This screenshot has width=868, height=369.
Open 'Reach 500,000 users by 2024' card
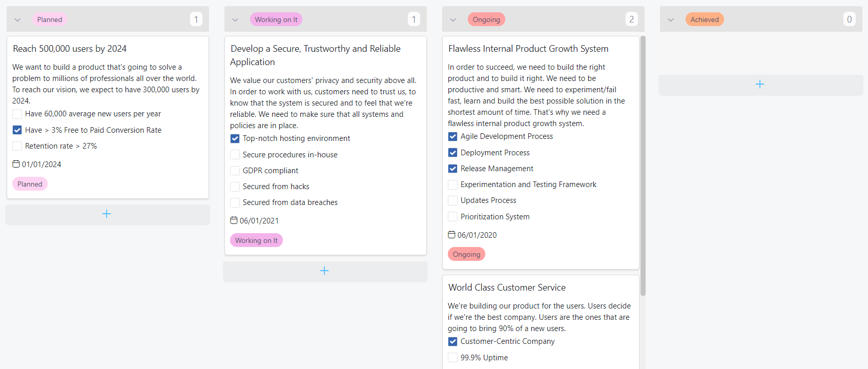click(x=70, y=49)
